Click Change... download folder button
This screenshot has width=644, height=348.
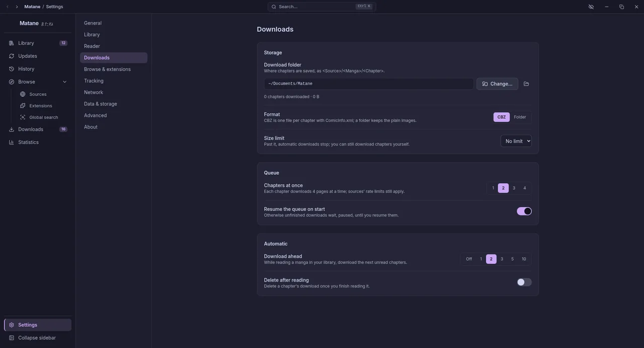(x=497, y=84)
